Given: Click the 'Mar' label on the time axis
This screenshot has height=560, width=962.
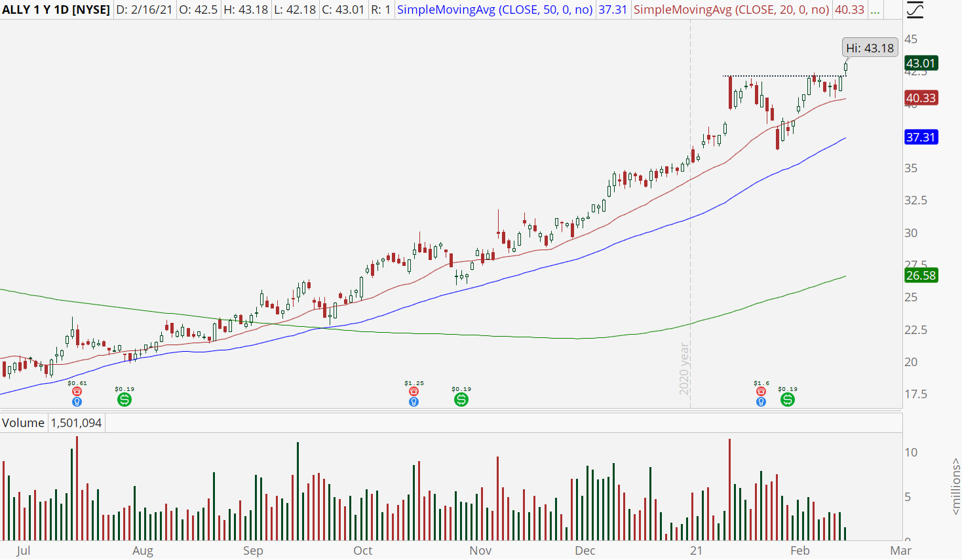Looking at the screenshot, I should [901, 551].
